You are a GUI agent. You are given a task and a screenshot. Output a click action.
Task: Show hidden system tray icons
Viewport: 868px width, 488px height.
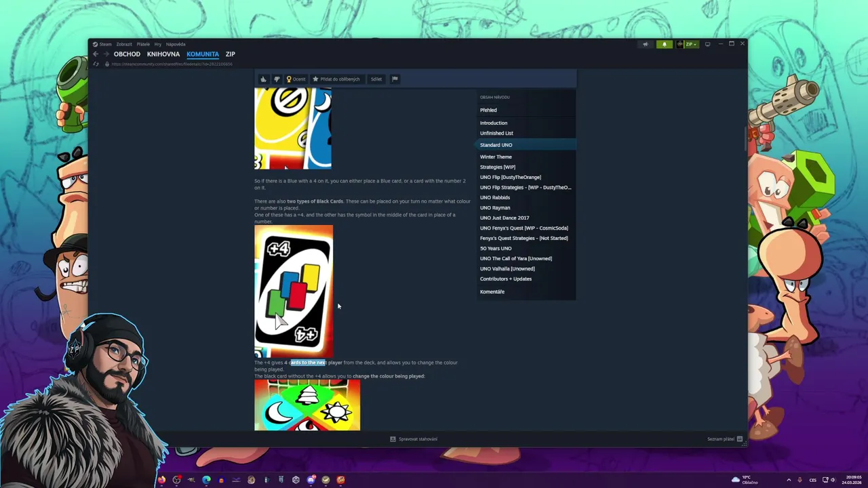pyautogui.click(x=789, y=480)
